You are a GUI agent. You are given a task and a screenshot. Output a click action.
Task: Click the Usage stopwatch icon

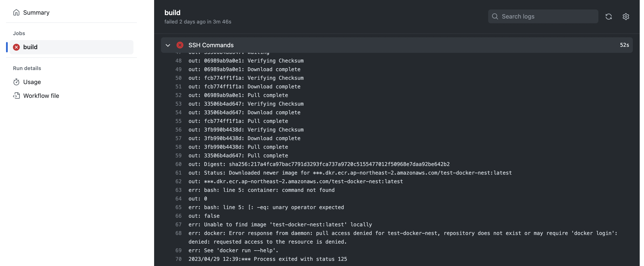coord(16,82)
